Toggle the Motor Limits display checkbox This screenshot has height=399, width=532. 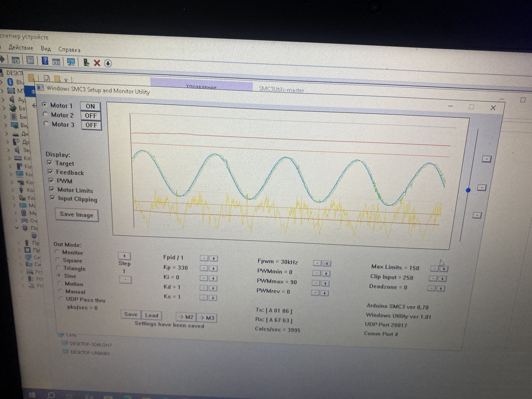pos(52,189)
